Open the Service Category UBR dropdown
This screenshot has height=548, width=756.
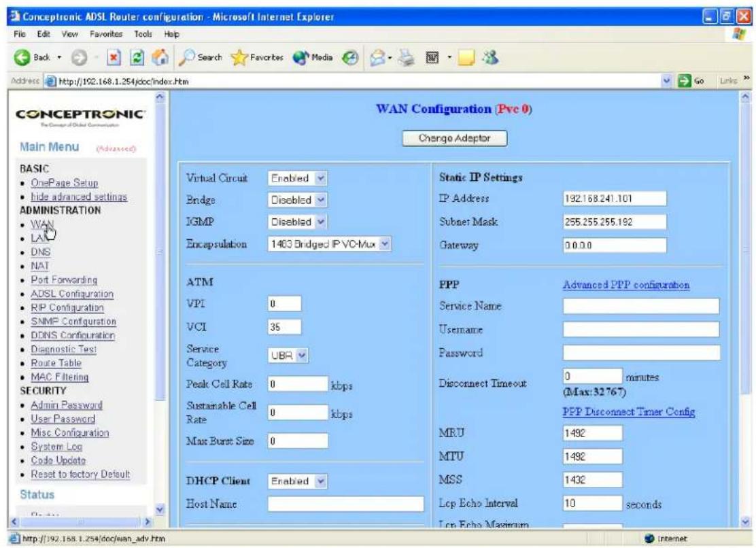click(288, 356)
